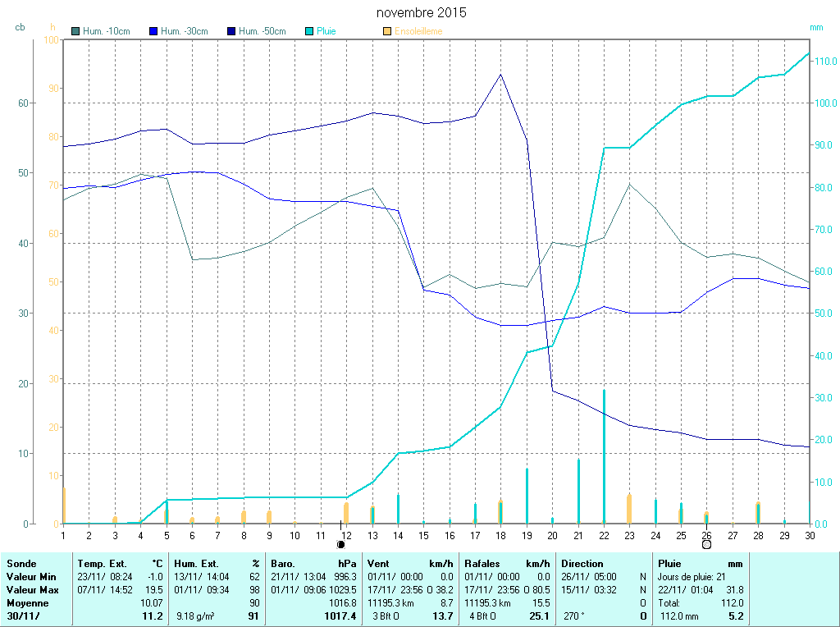Click the mm unit label at top right
The width and height of the screenshot is (840, 627).
click(x=816, y=27)
